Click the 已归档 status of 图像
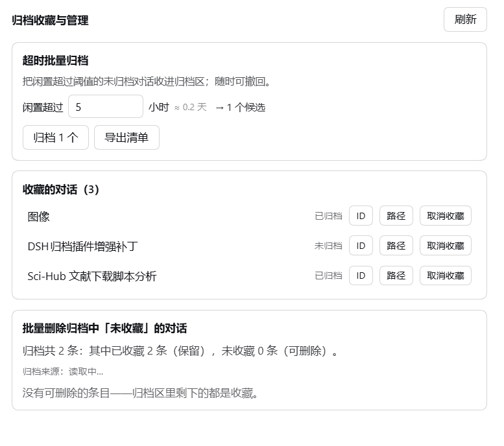 (328, 216)
